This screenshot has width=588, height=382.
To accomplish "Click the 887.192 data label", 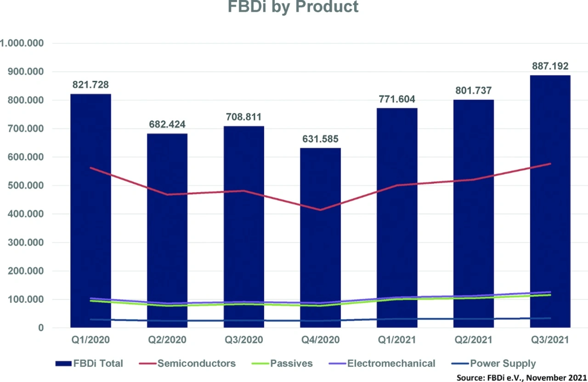I will coord(550,66).
